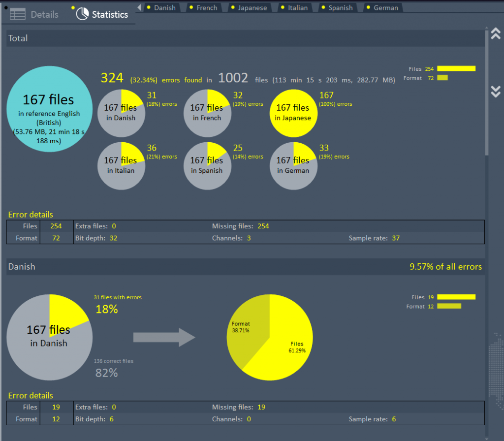This screenshot has height=441, width=504.
Task: Click the Details table icon
Action: tap(18, 14)
